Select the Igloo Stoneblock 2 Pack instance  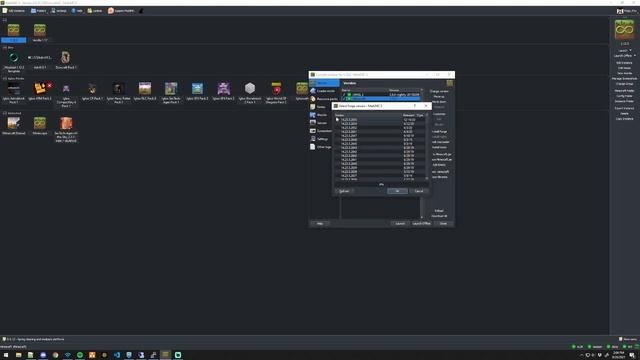[250, 93]
